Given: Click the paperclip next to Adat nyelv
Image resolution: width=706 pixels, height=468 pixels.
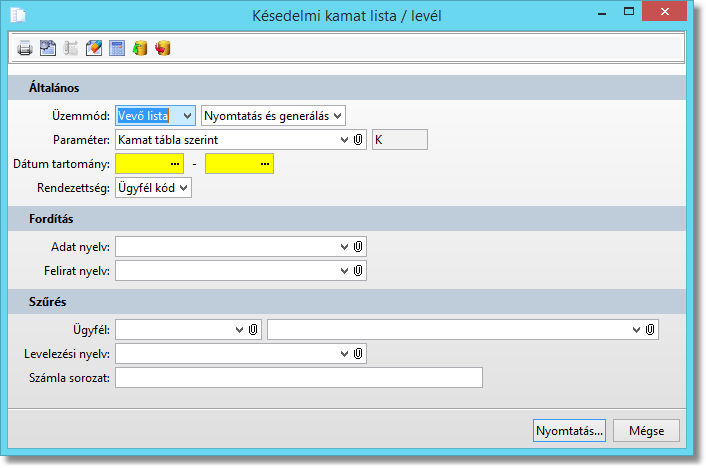Looking at the screenshot, I should click(358, 246).
